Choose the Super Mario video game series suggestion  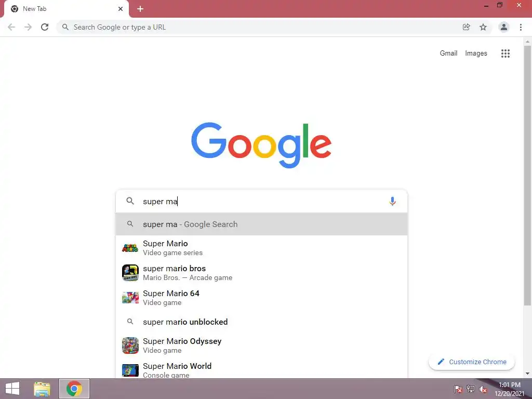(262, 248)
